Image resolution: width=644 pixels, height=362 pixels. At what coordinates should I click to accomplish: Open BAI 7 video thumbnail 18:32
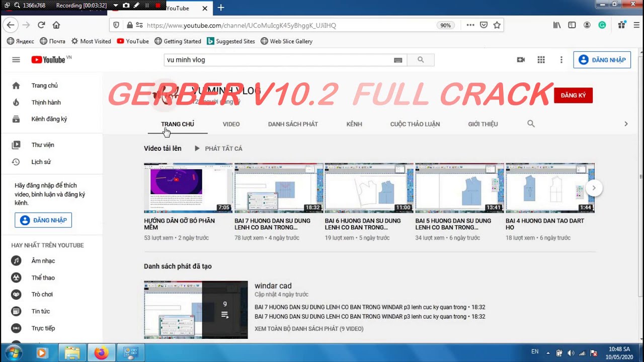(x=279, y=188)
